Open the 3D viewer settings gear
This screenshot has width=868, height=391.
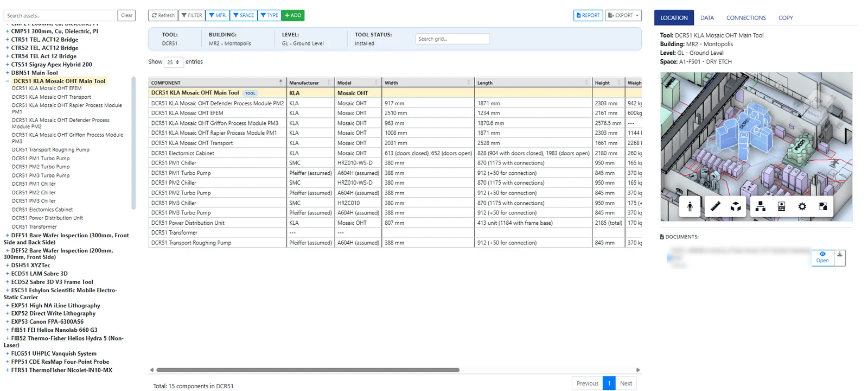point(802,206)
